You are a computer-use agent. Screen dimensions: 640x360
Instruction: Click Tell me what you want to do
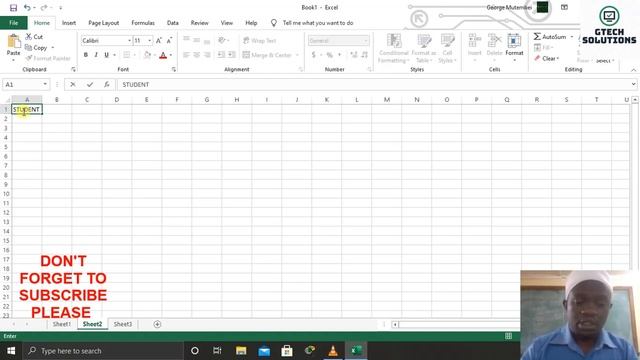[x=318, y=23]
